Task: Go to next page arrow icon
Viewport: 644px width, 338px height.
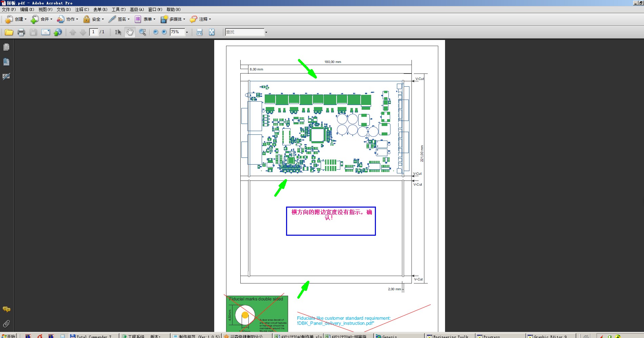Action: tap(83, 32)
